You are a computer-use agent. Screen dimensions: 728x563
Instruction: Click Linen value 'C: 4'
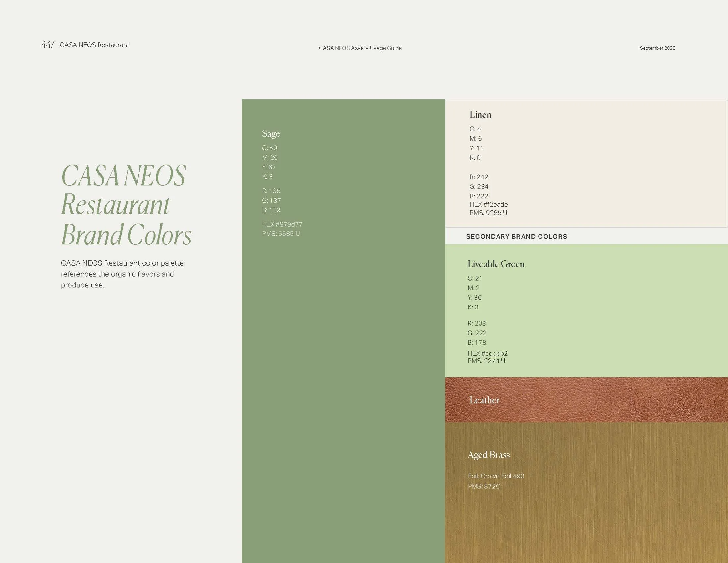click(475, 129)
